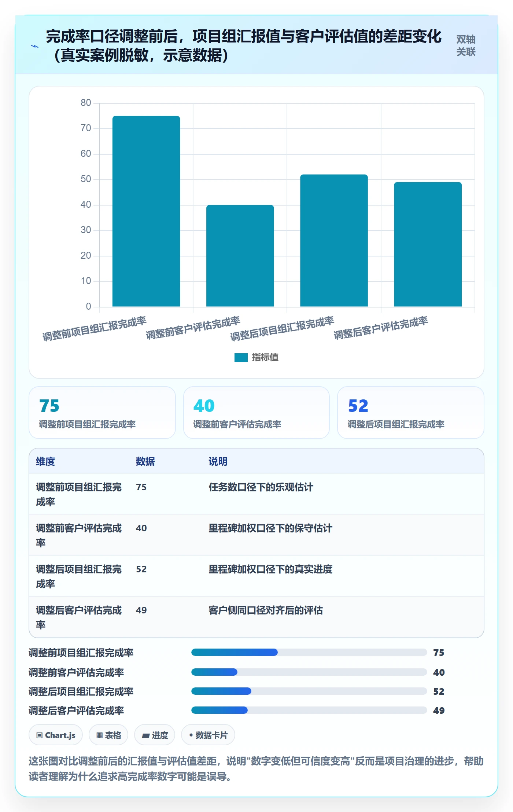The height and width of the screenshot is (812, 513).
Task: Select table cell 里程碑加权口径下的保守估计
Action: 270,528
